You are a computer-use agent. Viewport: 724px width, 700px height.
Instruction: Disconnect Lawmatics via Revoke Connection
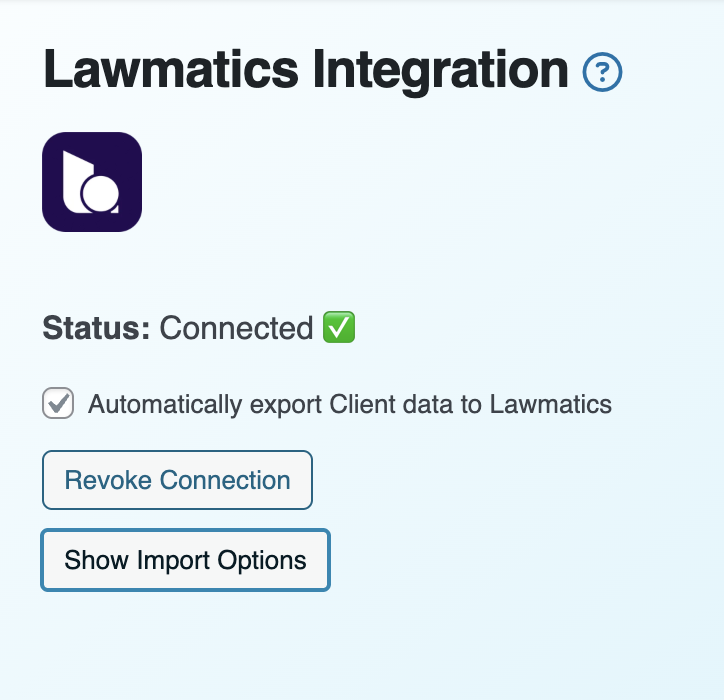coord(177,480)
